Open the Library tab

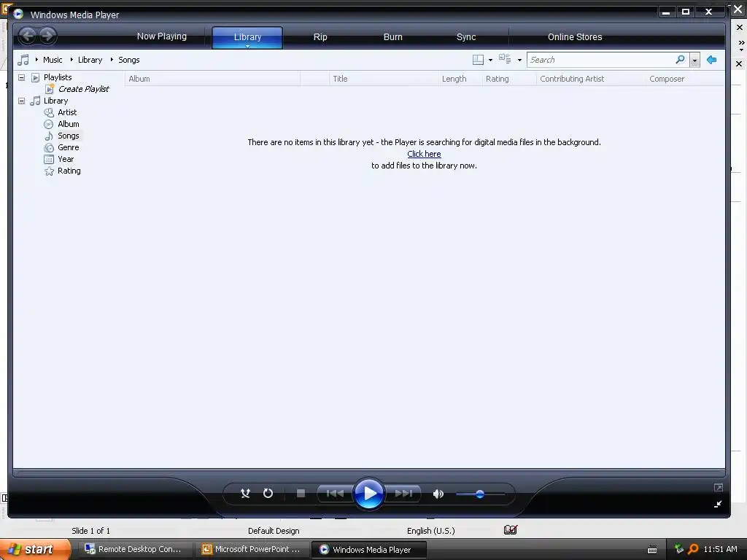click(x=247, y=36)
